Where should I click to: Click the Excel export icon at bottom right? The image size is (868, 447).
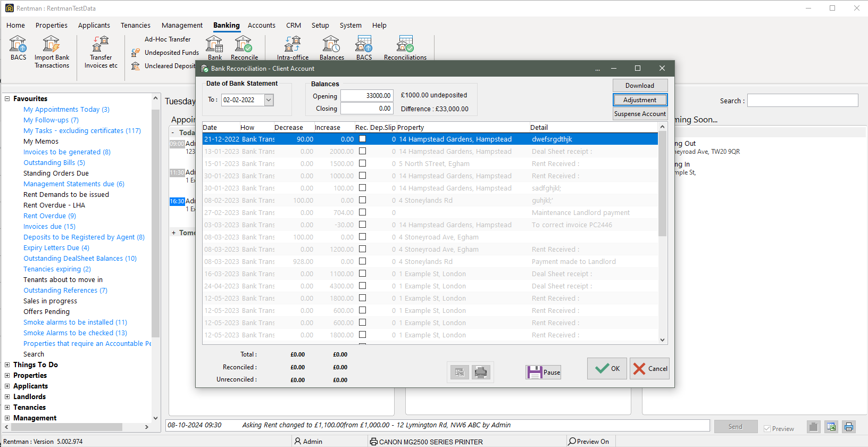(x=831, y=427)
